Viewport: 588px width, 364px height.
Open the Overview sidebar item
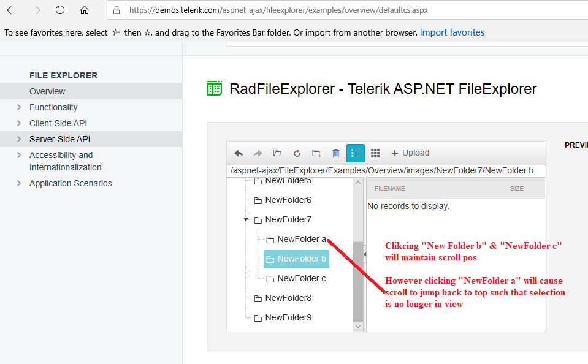click(47, 91)
